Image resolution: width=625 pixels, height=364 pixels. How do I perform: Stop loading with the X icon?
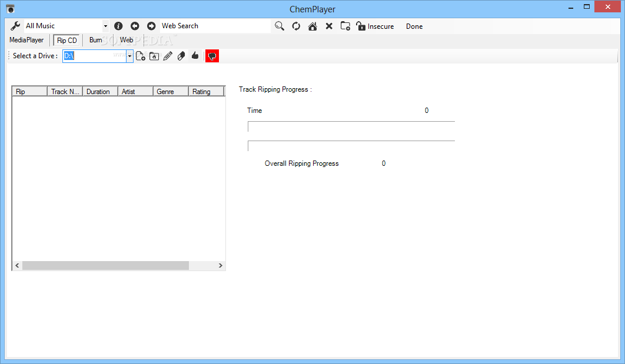click(x=329, y=26)
